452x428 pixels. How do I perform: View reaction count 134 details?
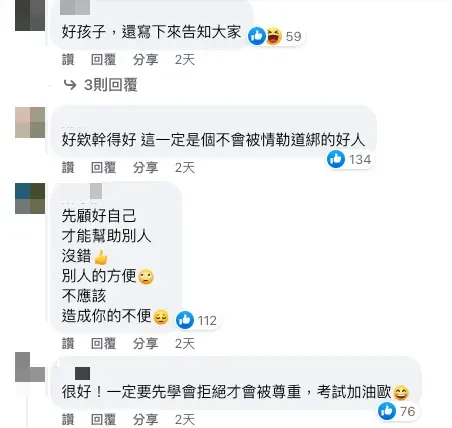(360, 159)
